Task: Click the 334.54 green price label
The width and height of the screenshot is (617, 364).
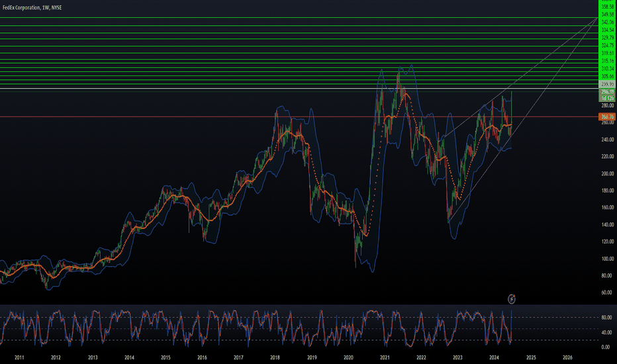Action: point(608,30)
